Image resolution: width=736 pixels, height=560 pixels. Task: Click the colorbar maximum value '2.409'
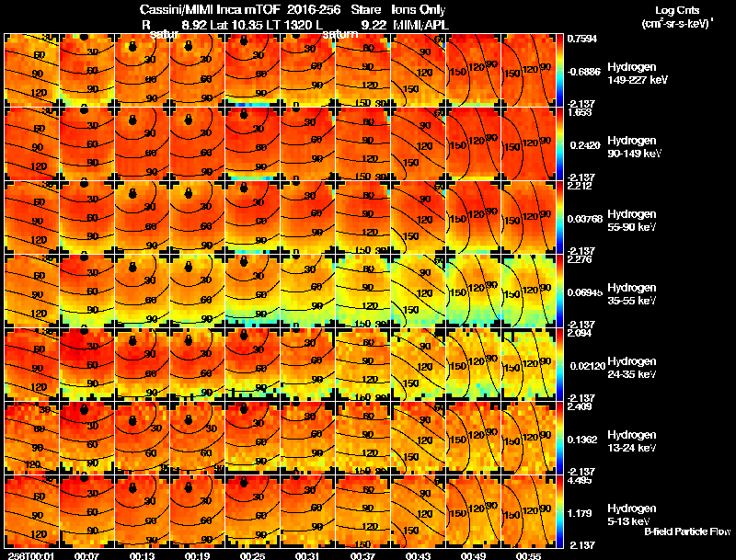click(580, 406)
